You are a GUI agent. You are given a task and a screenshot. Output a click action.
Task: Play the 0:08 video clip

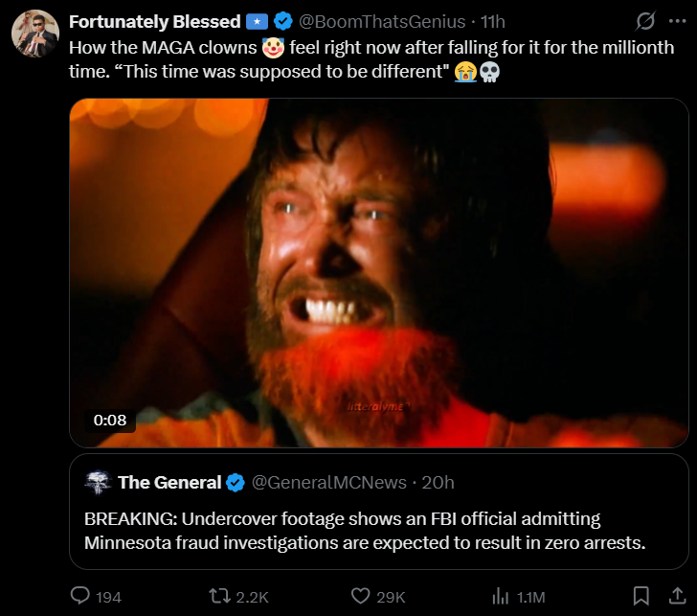tap(379, 273)
